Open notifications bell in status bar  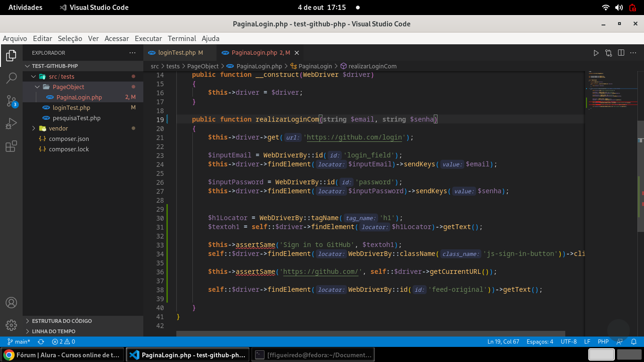point(634,342)
